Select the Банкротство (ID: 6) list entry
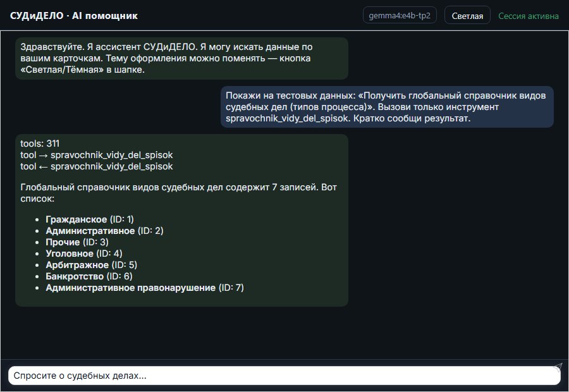This screenshot has width=569, height=392. coord(89,276)
